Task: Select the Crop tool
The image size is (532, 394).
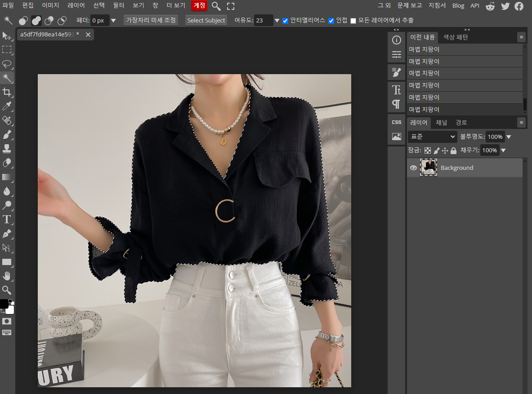Action: click(x=7, y=92)
